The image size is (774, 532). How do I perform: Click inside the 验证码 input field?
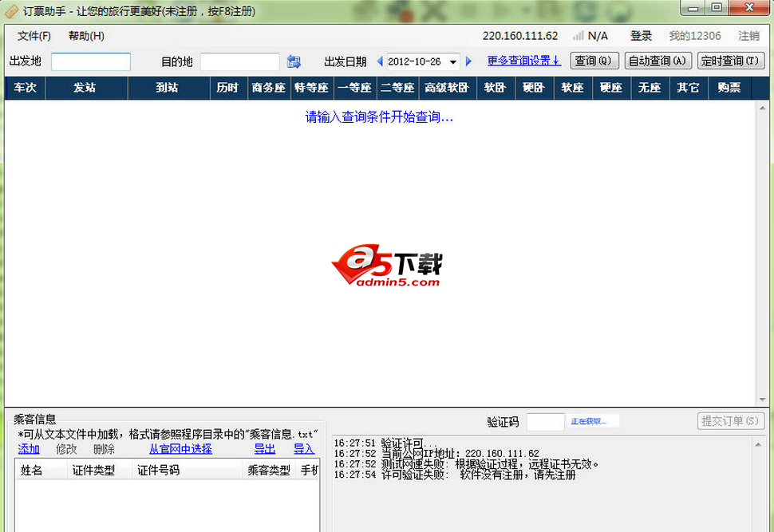click(547, 420)
